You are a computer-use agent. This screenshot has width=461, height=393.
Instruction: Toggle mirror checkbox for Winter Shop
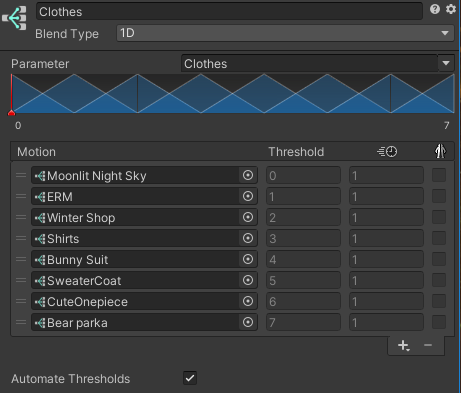pos(439,217)
